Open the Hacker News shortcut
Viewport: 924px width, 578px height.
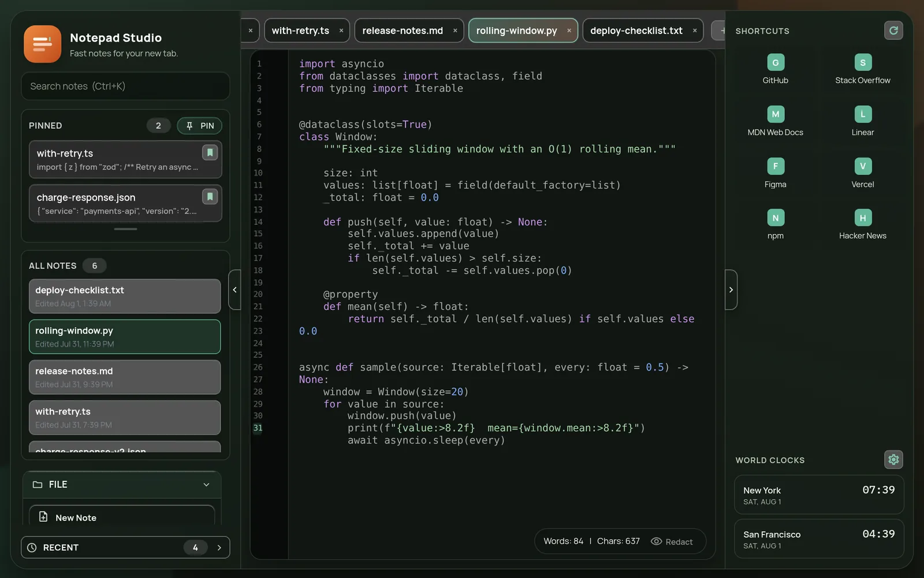862,225
